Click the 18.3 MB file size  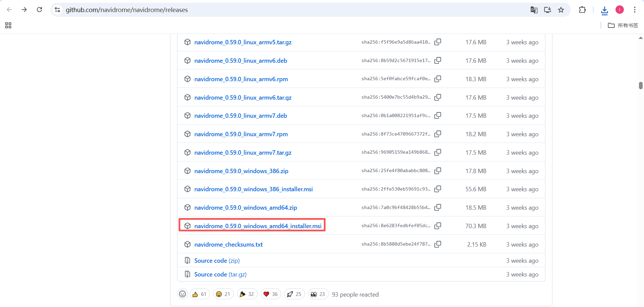(476, 79)
